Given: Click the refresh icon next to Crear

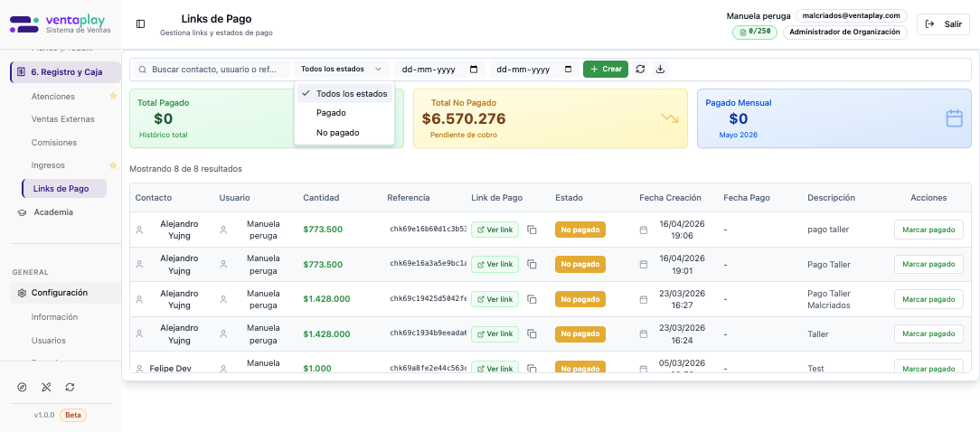Looking at the screenshot, I should [x=640, y=70].
